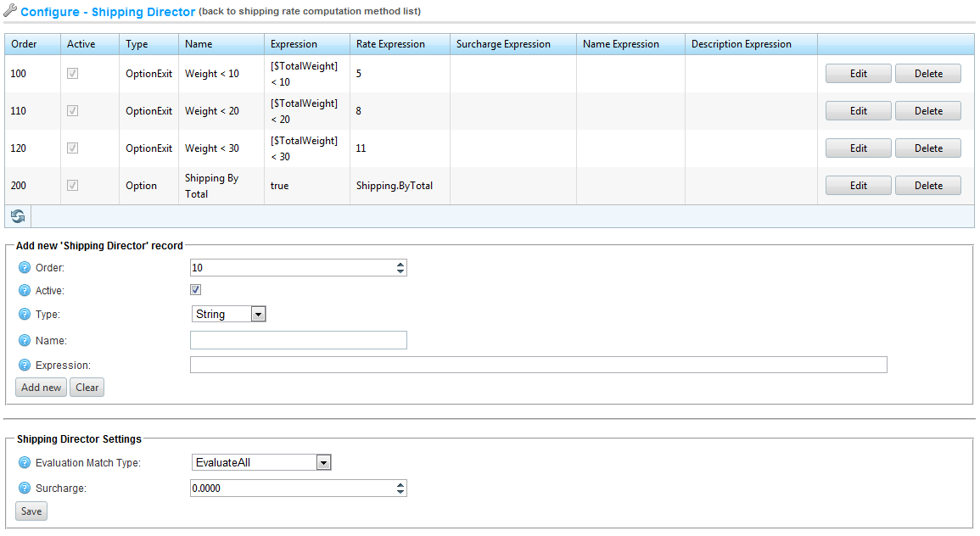Click the Order field spinner arrows
The height and width of the screenshot is (536, 980).
click(400, 268)
